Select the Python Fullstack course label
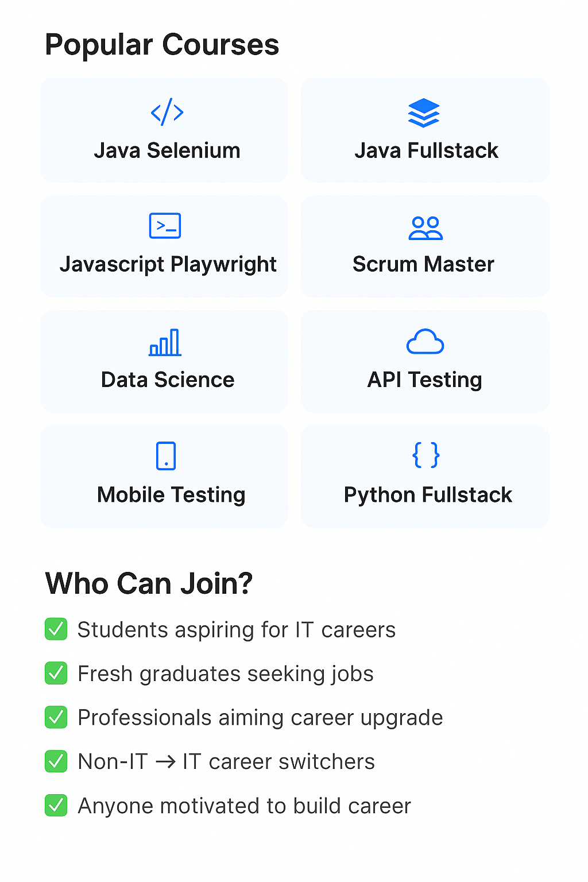 pyautogui.click(x=428, y=494)
